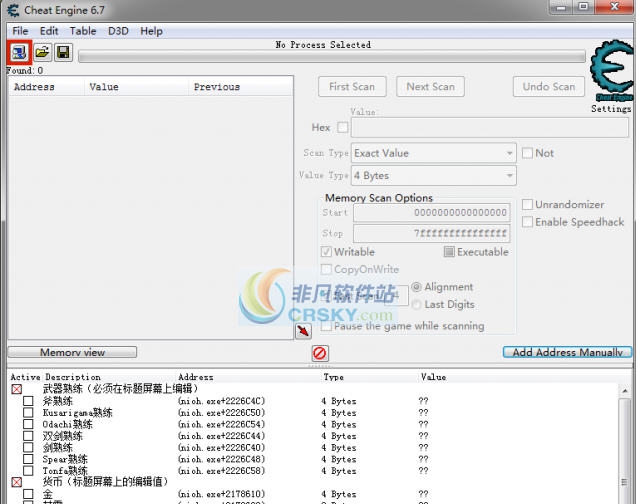636x504 pixels.
Task: Copy selected addresses with red arrow icon
Action: [x=303, y=331]
